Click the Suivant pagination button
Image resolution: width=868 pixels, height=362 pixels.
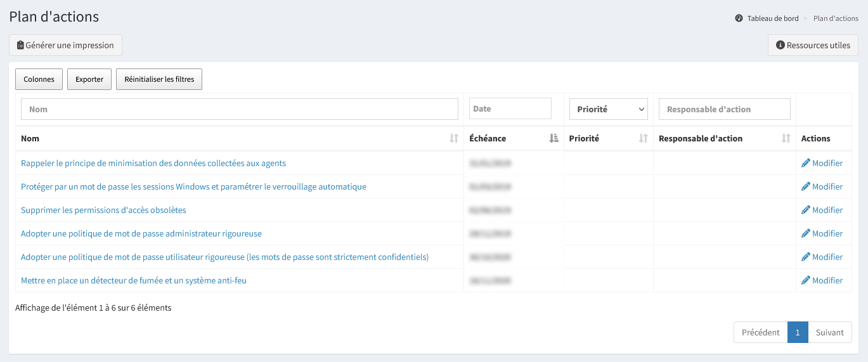tap(829, 332)
